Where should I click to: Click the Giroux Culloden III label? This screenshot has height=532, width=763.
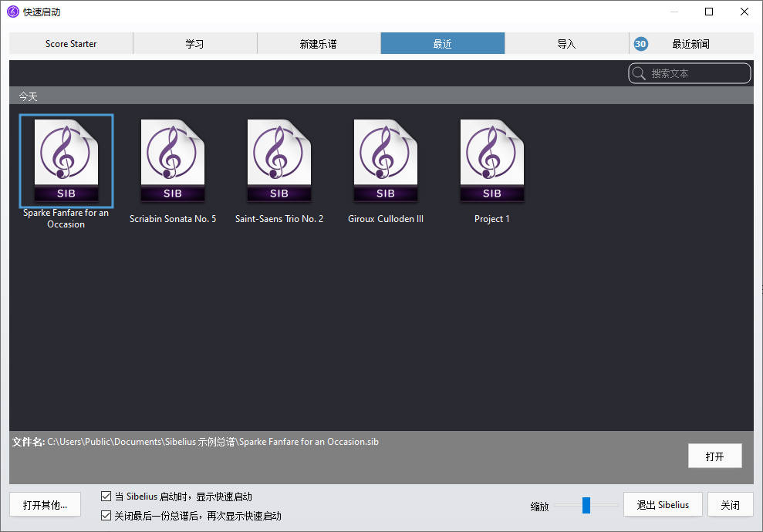click(x=386, y=219)
